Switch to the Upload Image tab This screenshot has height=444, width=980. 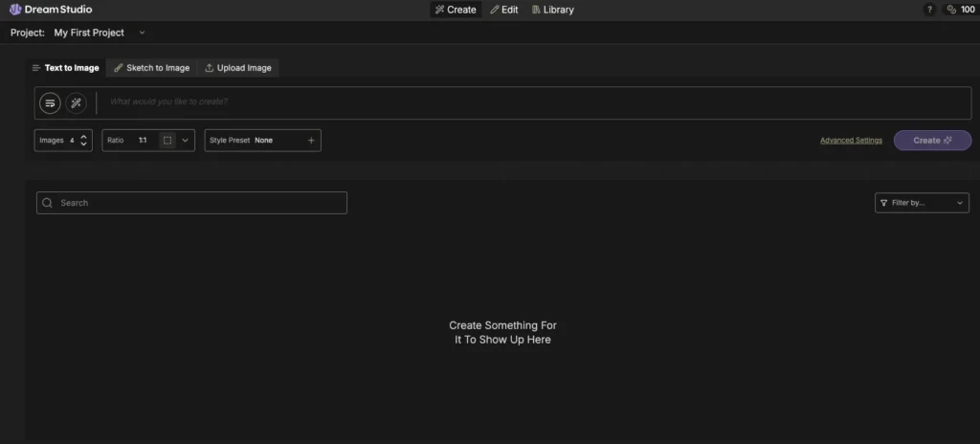point(238,68)
